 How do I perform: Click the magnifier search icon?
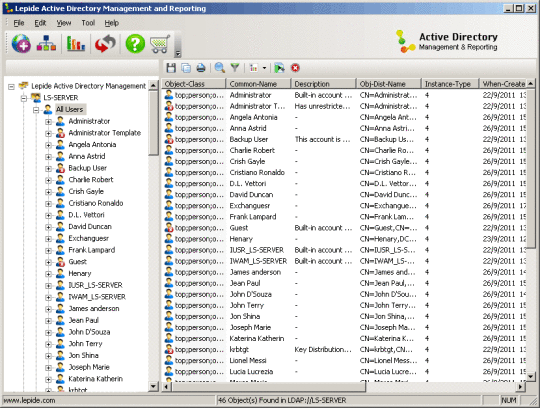(x=220, y=68)
